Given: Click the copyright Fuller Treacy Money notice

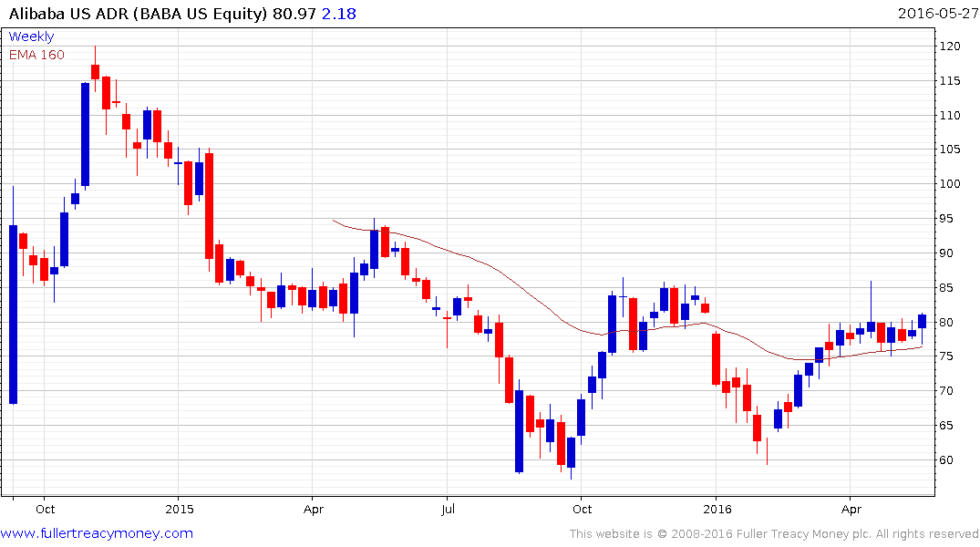Looking at the screenshot, I should (x=774, y=534).
